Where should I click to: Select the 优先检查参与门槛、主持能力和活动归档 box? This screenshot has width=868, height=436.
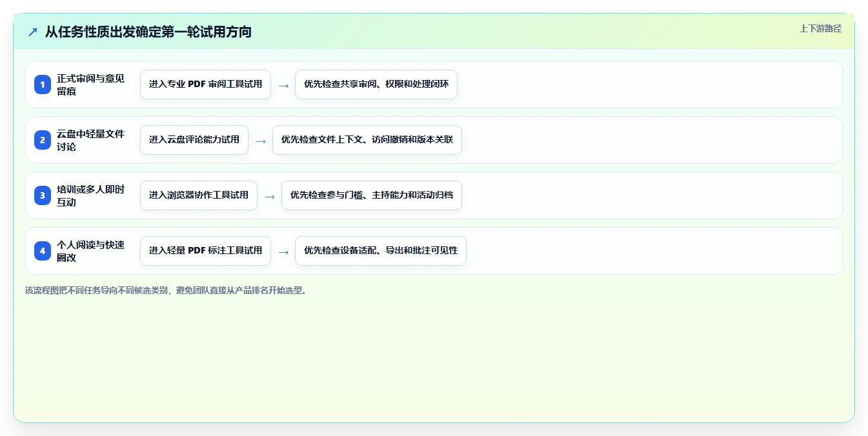click(x=372, y=195)
